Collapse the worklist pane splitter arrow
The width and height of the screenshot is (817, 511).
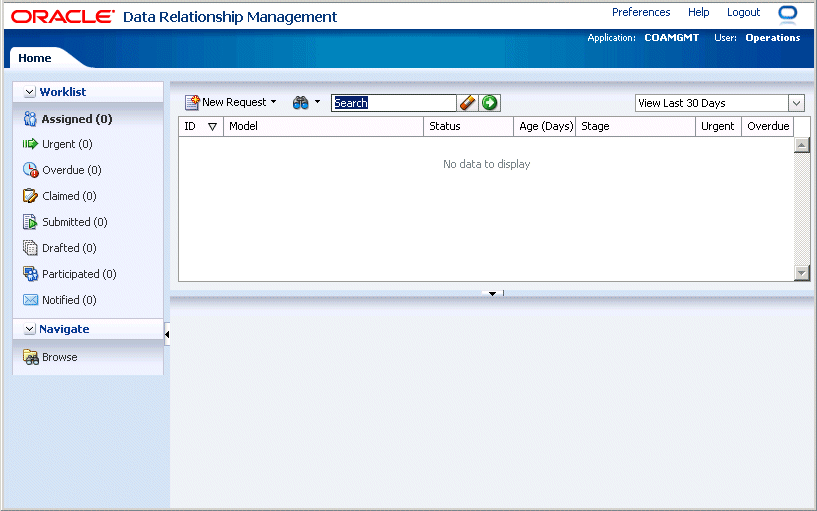pos(492,294)
